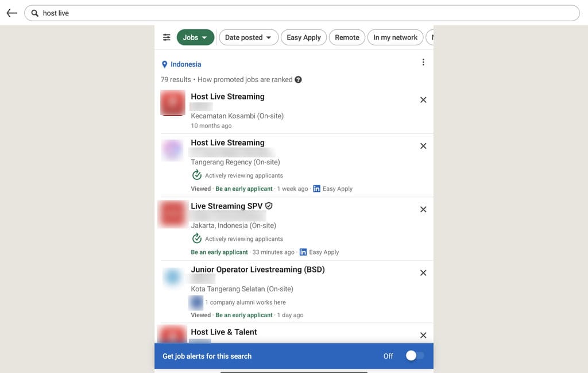Click the promoted jobs help question icon
The image size is (588, 373).
click(x=298, y=79)
